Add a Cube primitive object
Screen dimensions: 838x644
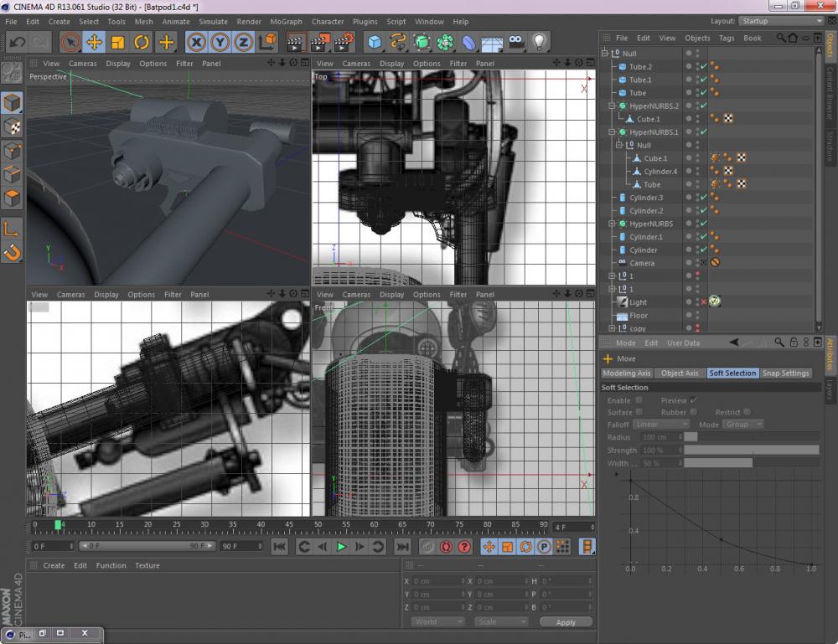pos(375,42)
